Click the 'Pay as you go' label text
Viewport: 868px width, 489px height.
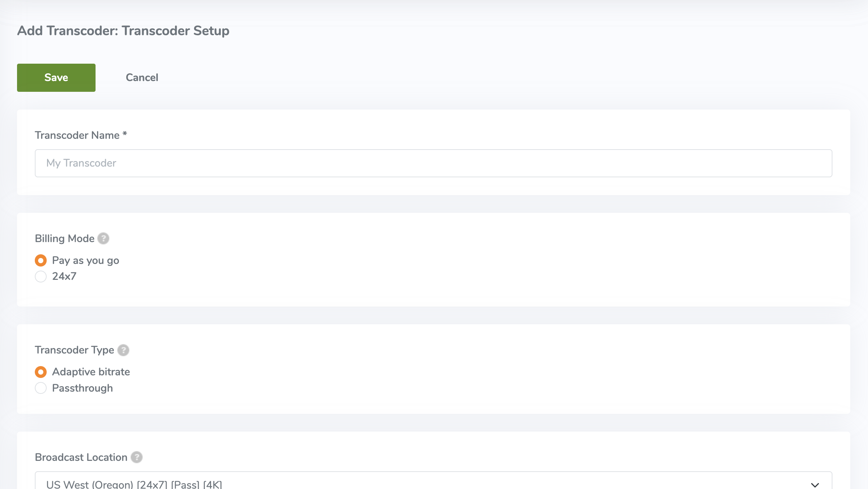[x=86, y=261]
